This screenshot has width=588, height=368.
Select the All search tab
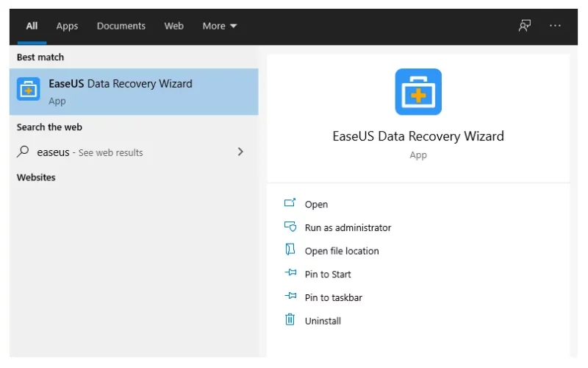[32, 26]
